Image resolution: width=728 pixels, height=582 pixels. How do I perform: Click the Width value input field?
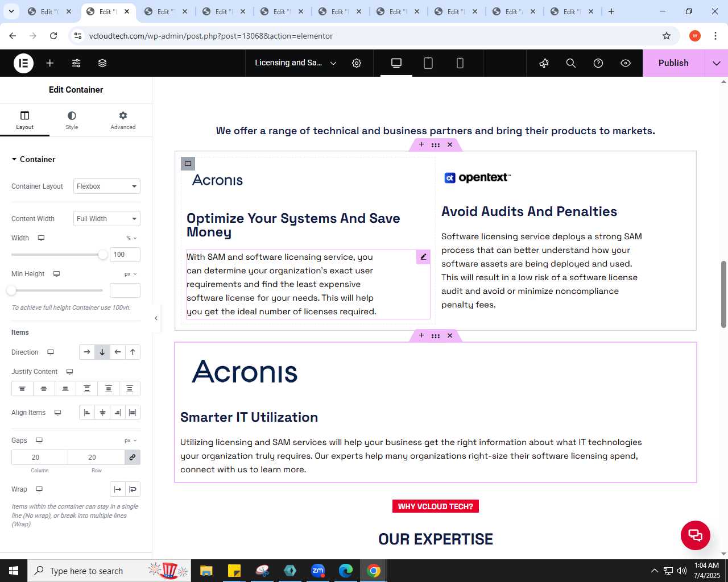point(125,255)
